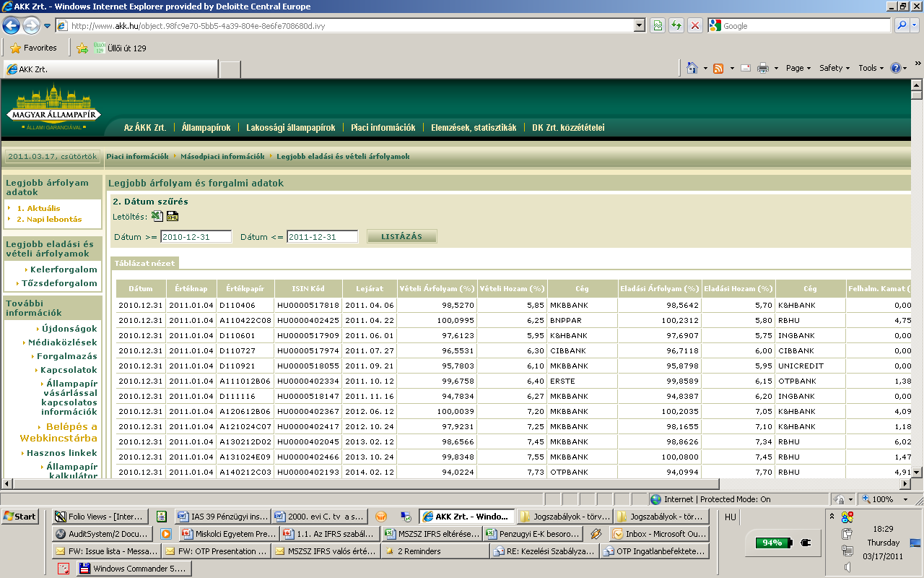924x578 pixels.
Task: Click the RSS feeds icon
Action: coord(718,68)
